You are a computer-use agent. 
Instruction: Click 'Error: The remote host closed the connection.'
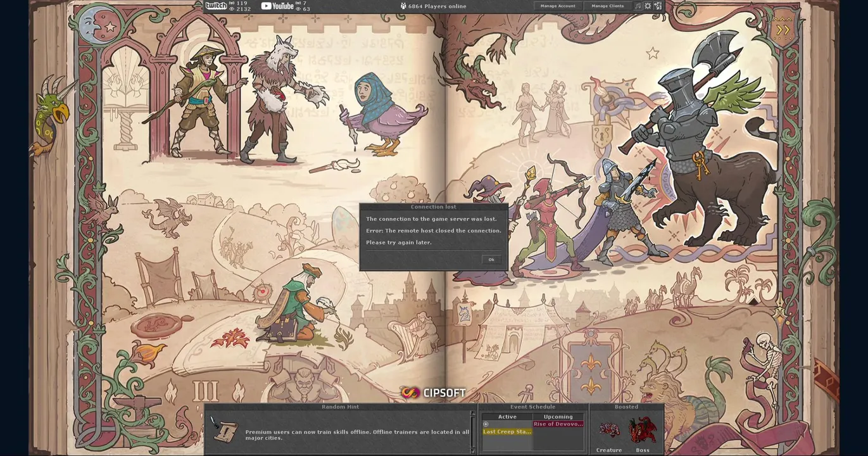pyautogui.click(x=434, y=231)
